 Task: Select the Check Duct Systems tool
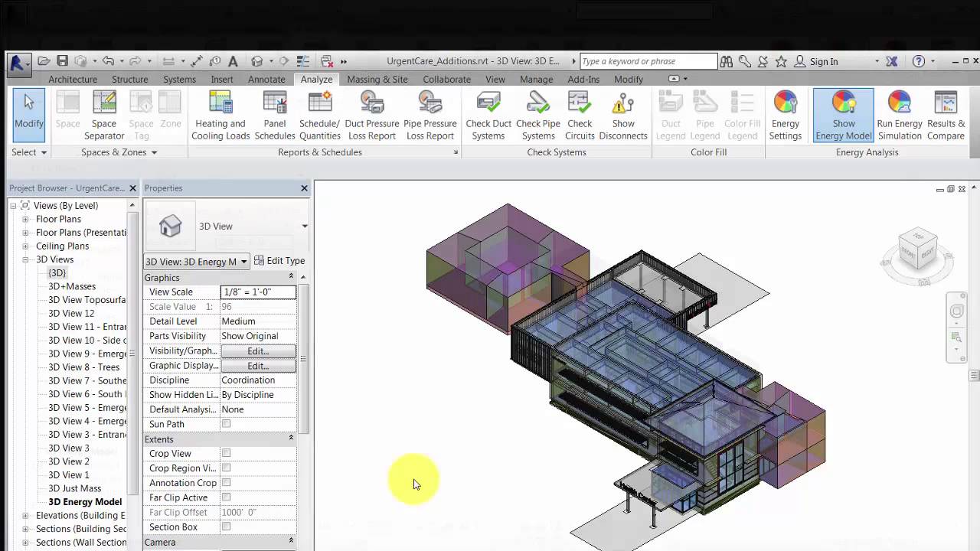coord(488,115)
